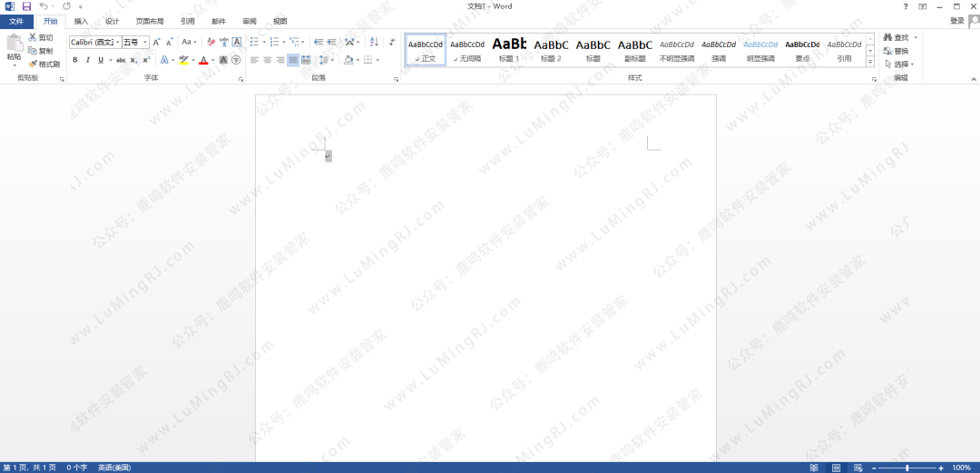Click the zoom slider in status bar
980x473 pixels.
[907, 468]
